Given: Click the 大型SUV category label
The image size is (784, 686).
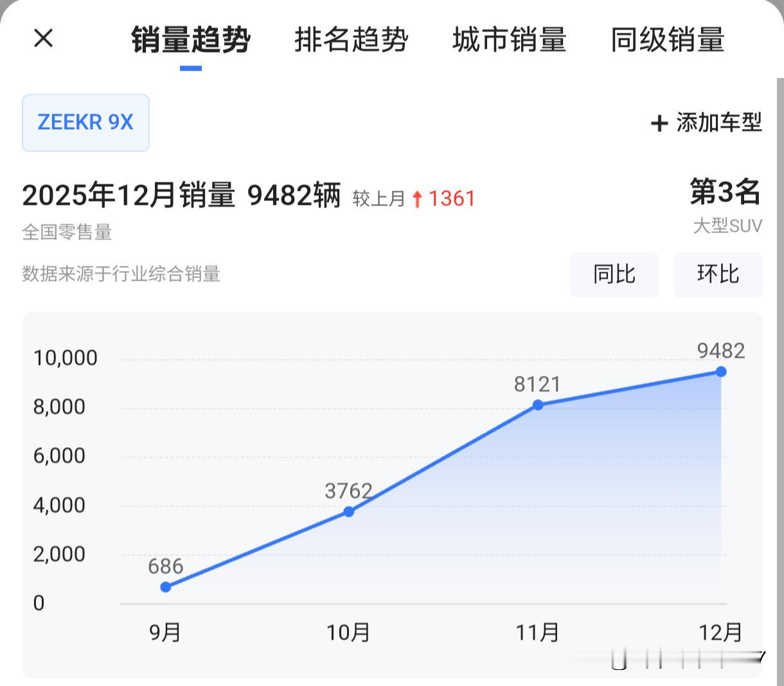Looking at the screenshot, I should click(727, 226).
